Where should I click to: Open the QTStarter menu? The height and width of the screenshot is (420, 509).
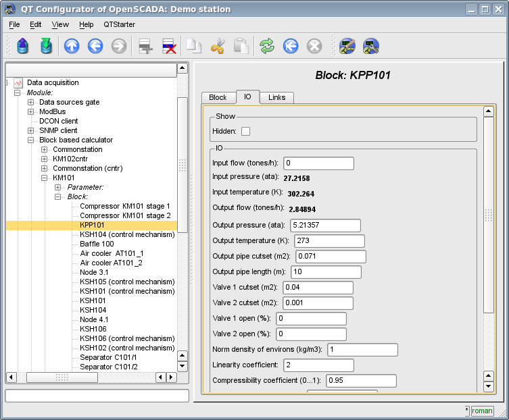(119, 24)
